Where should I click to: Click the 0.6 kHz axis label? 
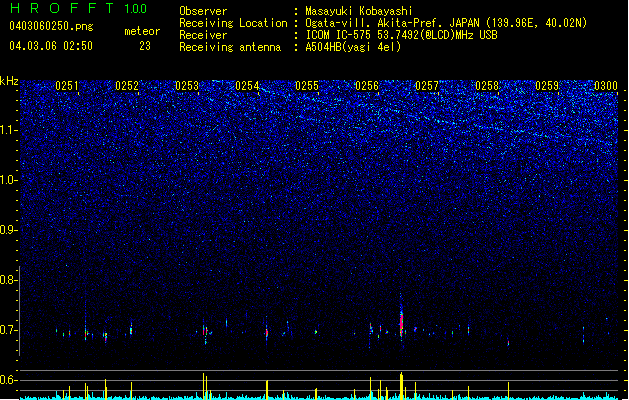point(8,380)
